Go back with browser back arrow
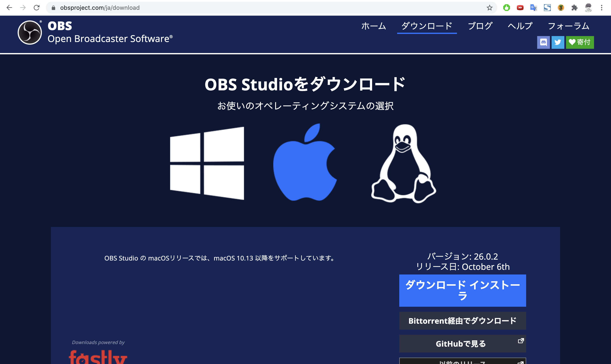 [9, 8]
